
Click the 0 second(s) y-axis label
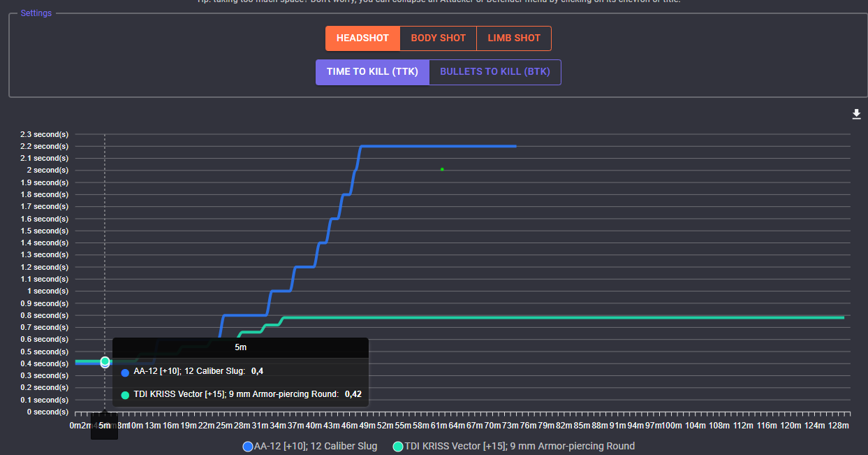point(47,412)
